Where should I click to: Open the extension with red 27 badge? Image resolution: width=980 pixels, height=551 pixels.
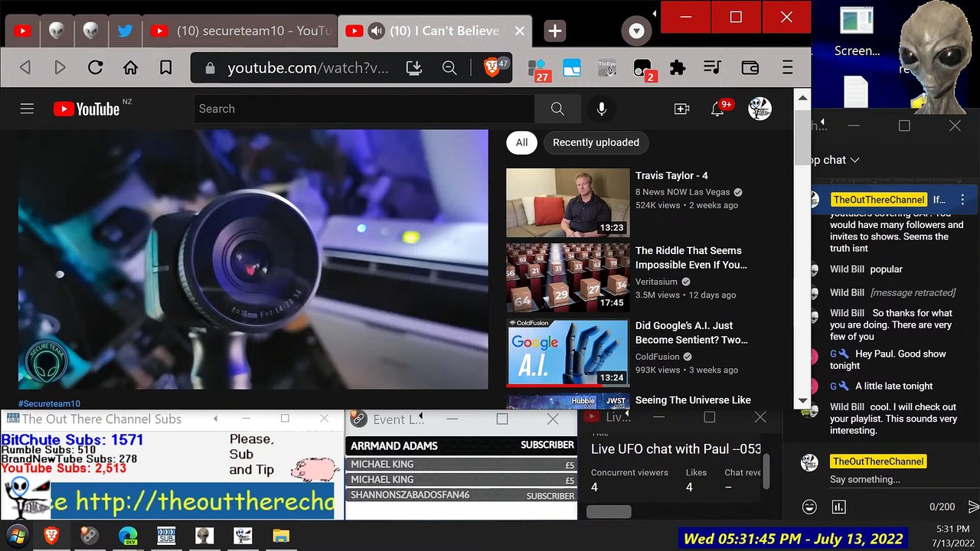538,70
